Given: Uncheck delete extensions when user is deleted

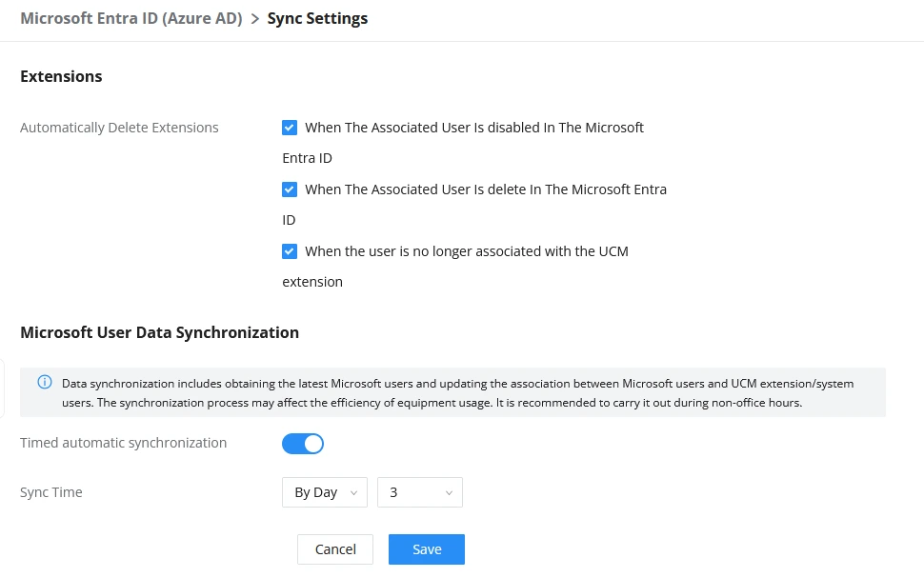Looking at the screenshot, I should click(x=290, y=189).
